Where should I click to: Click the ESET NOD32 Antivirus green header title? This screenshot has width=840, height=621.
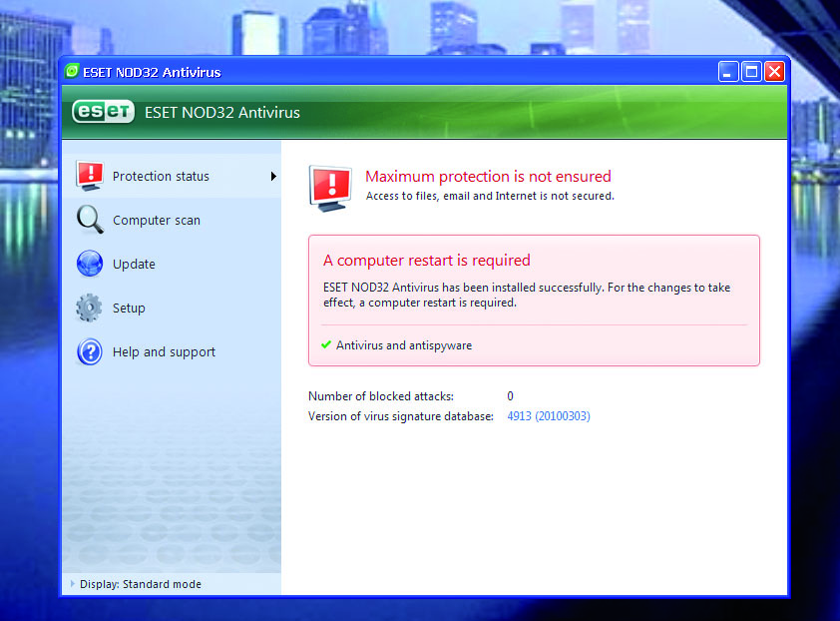point(222,113)
